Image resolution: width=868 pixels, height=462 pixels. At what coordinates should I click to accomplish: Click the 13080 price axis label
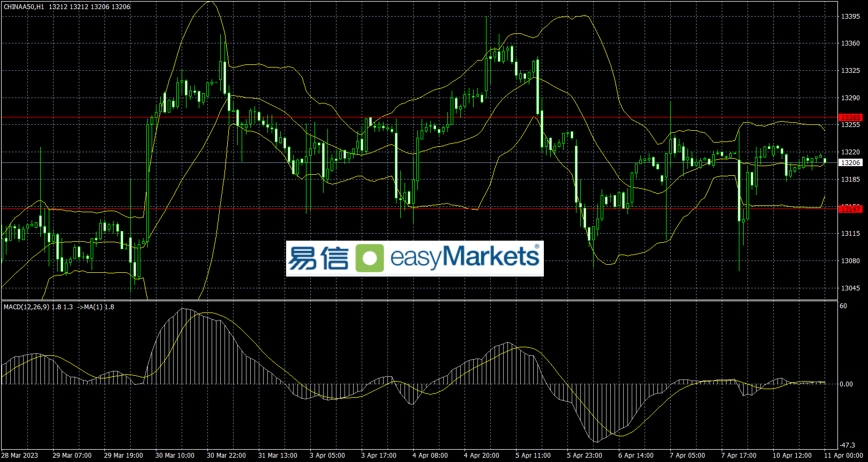tap(850, 261)
